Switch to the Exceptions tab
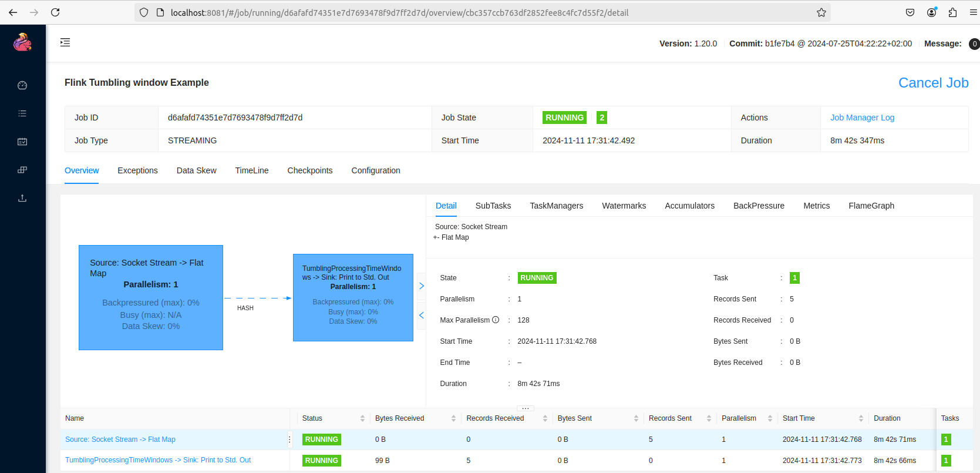This screenshot has width=980, height=473. tap(137, 170)
